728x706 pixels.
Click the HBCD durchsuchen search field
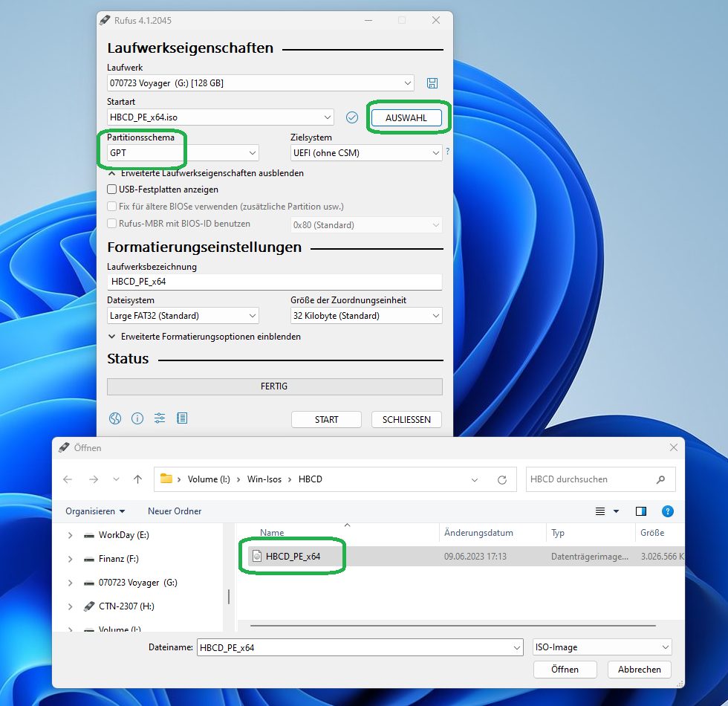[600, 479]
